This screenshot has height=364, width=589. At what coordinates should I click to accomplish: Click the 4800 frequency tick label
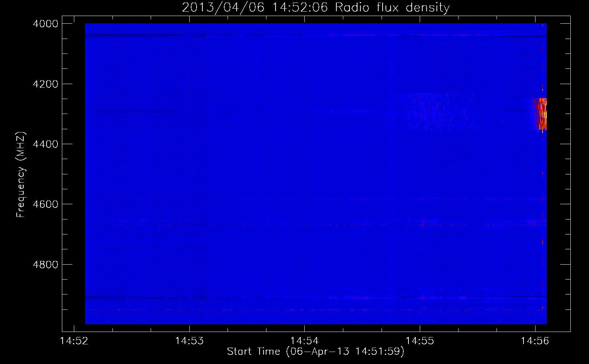click(x=46, y=265)
